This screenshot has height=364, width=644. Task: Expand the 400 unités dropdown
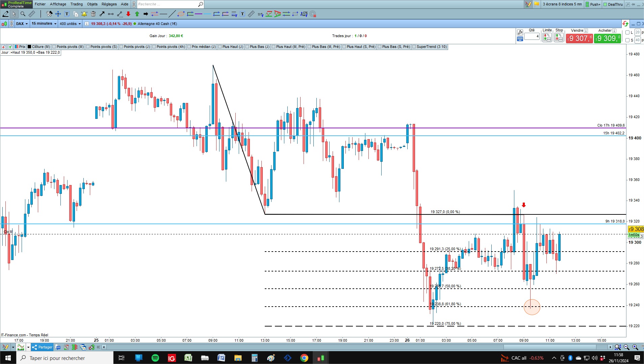[70, 24]
